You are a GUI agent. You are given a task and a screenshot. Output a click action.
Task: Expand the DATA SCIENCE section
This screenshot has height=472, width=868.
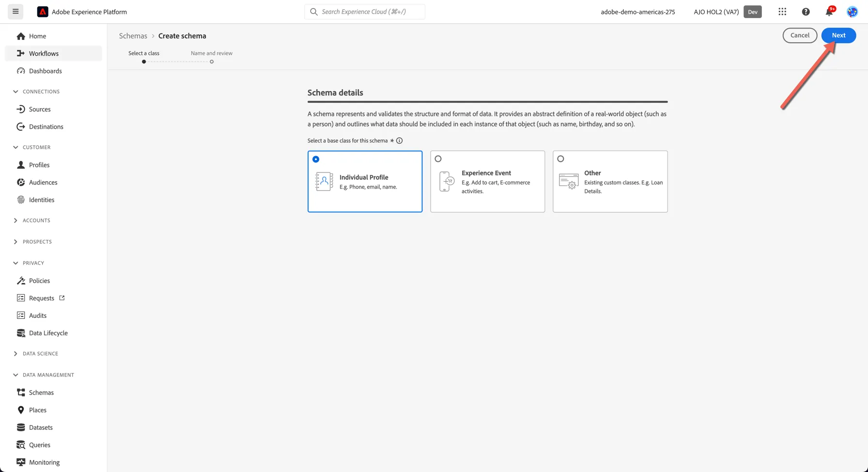15,354
